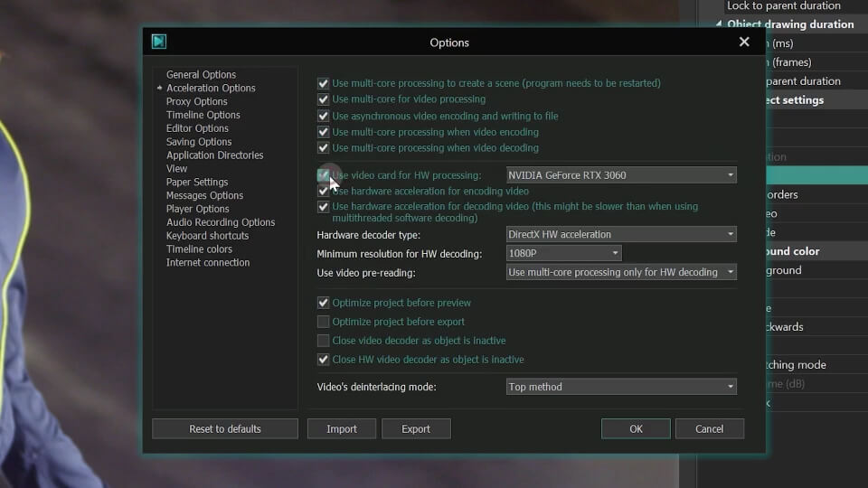Image resolution: width=868 pixels, height=488 pixels.
Task: Open the Minimum resolution 1080P dropdown
Action: click(563, 254)
